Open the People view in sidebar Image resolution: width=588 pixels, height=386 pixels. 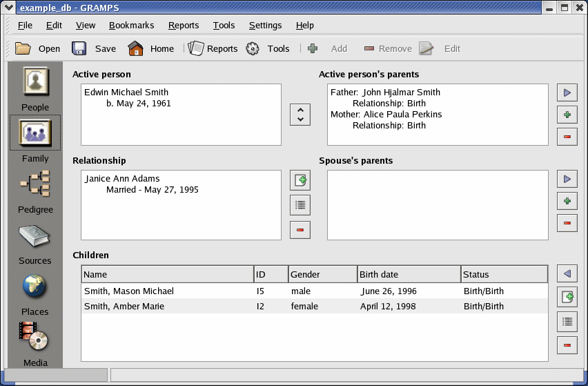[35, 82]
